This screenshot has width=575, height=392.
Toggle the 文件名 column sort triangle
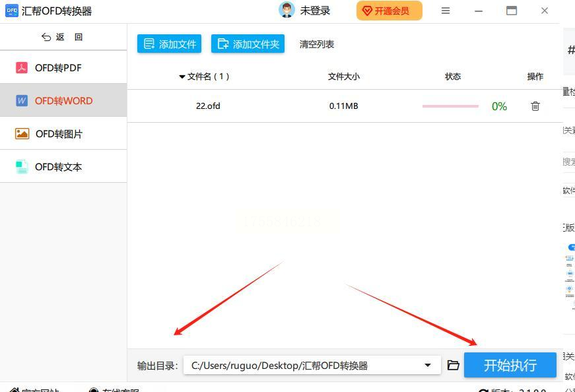pyautogui.click(x=182, y=77)
